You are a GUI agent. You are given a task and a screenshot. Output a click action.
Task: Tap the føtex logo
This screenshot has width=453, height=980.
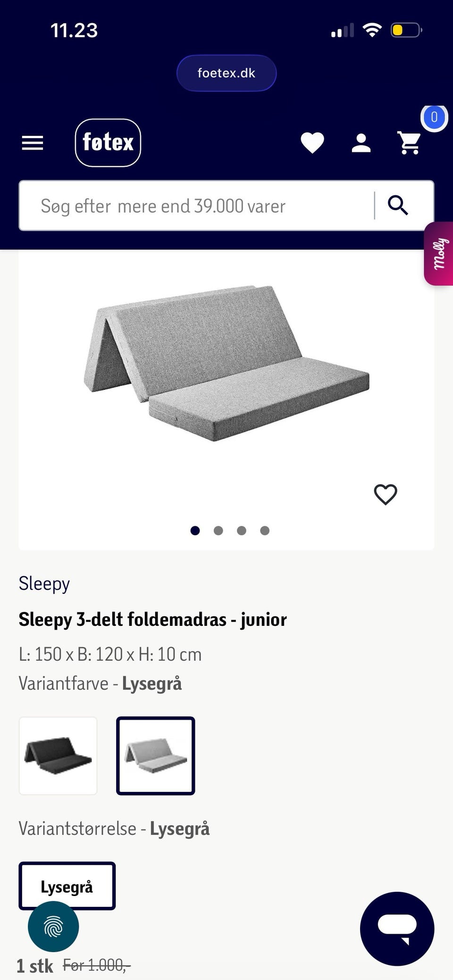[x=108, y=142]
